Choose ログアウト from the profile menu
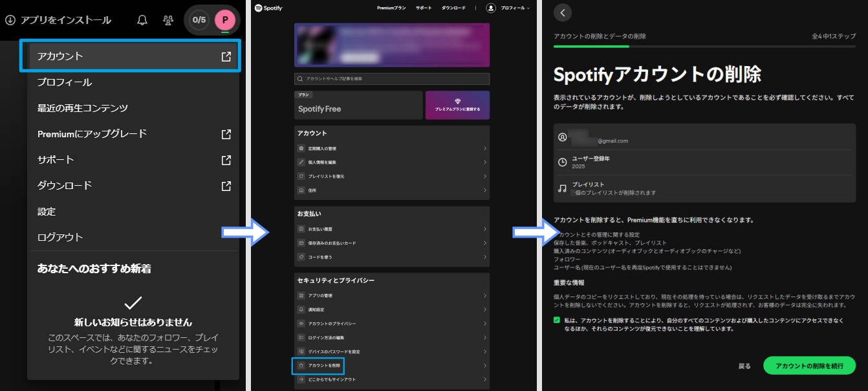 (x=134, y=237)
